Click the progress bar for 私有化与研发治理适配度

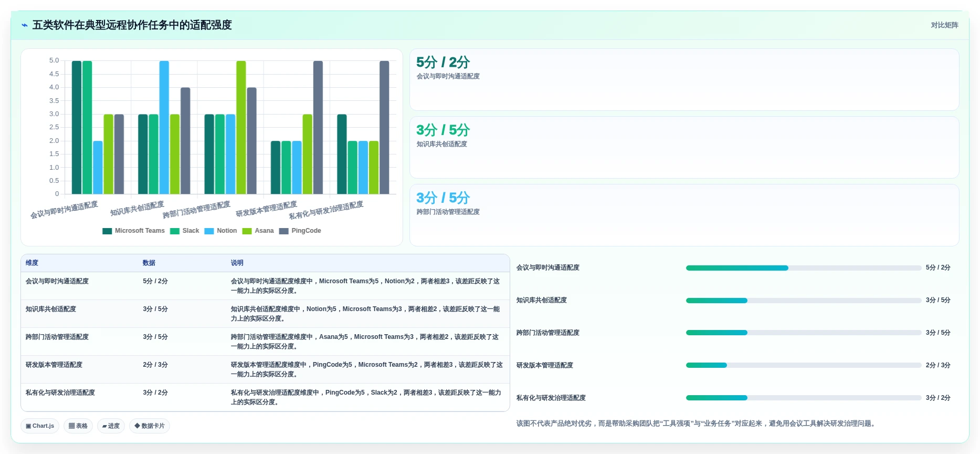[x=804, y=398]
